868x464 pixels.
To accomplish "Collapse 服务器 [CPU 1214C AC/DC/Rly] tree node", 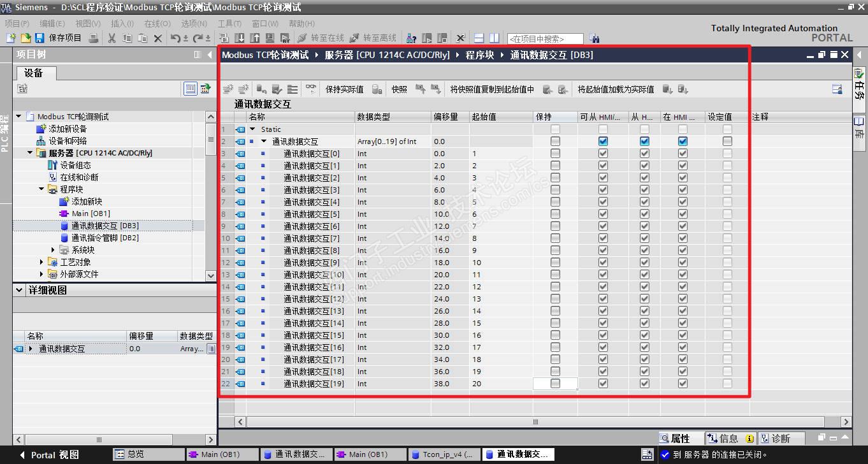I will tap(30, 153).
